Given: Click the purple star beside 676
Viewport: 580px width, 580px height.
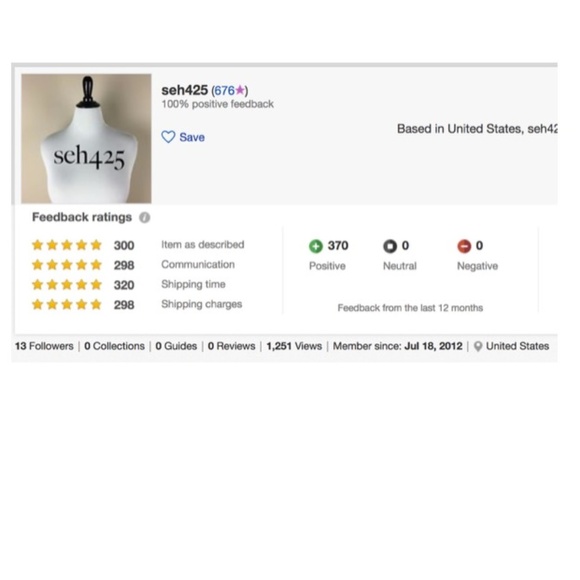Looking at the screenshot, I should click(240, 90).
